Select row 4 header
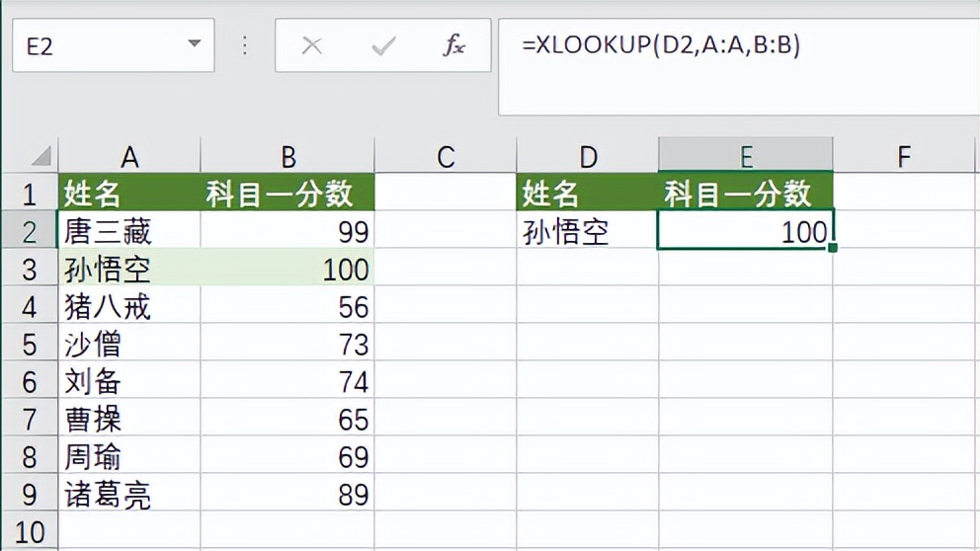This screenshot has height=551, width=980. tap(30, 305)
